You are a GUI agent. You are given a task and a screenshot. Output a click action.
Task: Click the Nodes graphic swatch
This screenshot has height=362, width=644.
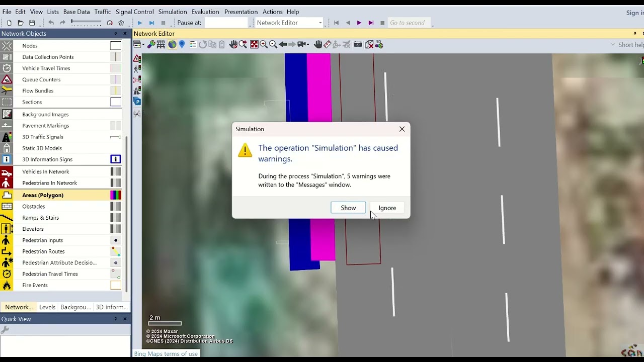[116, 46]
